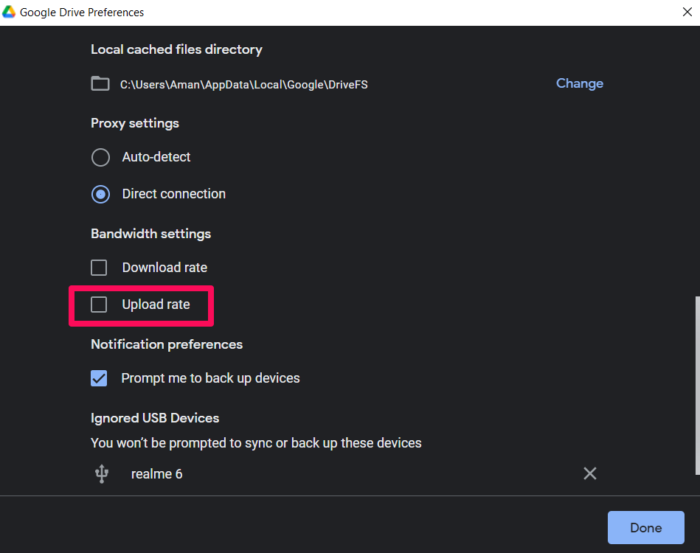Image resolution: width=700 pixels, height=553 pixels.
Task: Click the USB icon next to realme 6
Action: coord(101,474)
